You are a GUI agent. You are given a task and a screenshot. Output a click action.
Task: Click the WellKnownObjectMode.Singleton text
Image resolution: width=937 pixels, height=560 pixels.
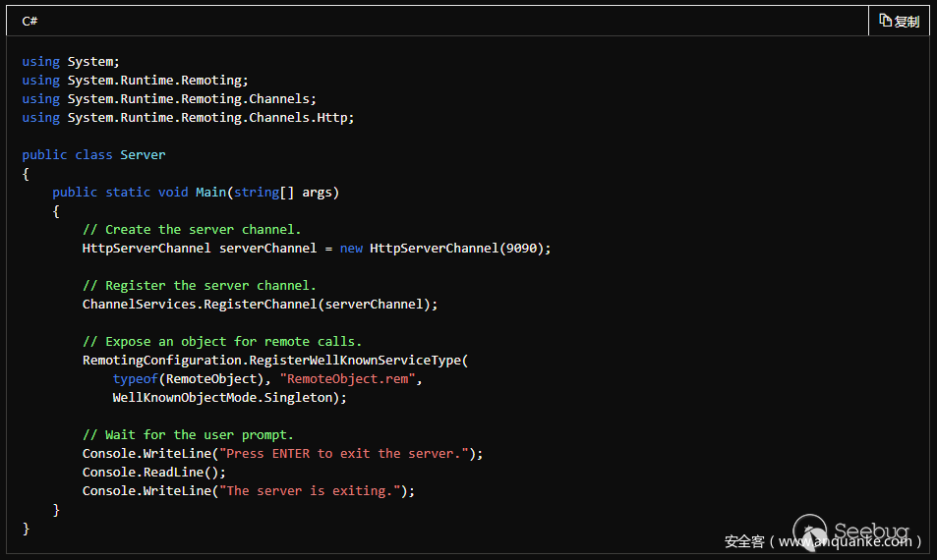pos(226,397)
